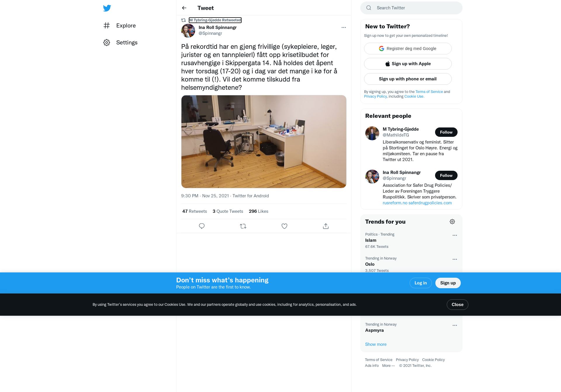
Task: Open more options for Aspmyra trend
Action: click(455, 325)
